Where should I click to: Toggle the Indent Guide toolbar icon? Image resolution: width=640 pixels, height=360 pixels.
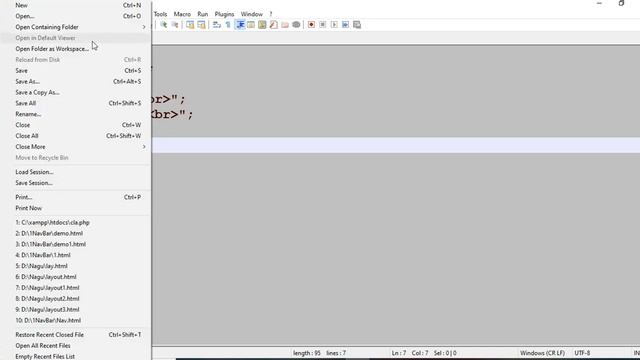tap(240, 25)
